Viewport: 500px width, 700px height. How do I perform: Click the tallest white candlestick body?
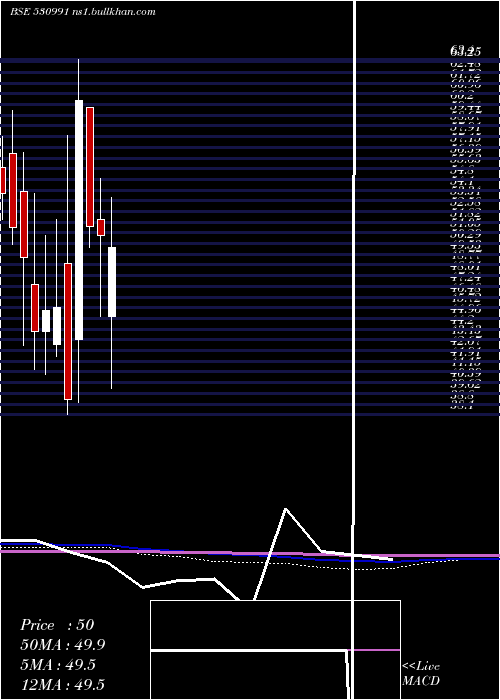coord(79,220)
